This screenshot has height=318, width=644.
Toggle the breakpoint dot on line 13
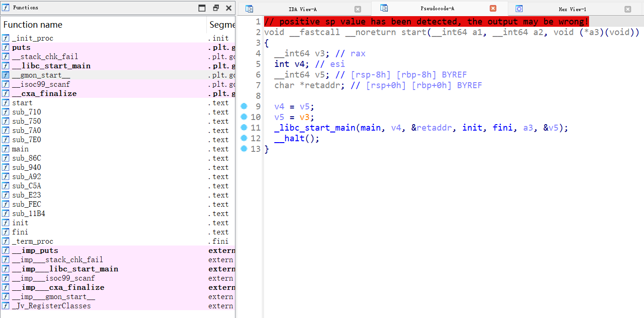[243, 149]
